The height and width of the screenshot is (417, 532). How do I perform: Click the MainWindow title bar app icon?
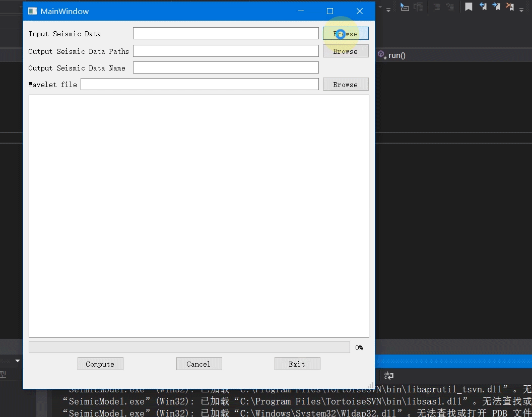point(33,11)
